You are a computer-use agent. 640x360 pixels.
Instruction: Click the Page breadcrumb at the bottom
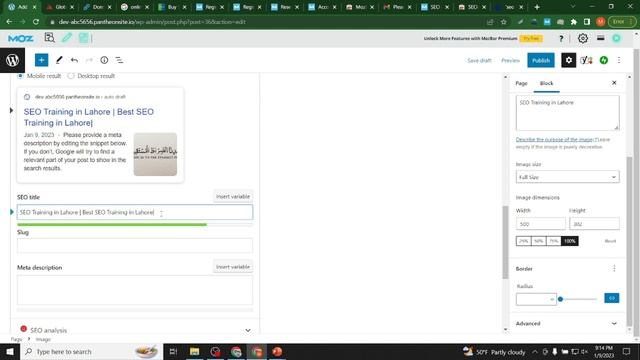coord(16,339)
